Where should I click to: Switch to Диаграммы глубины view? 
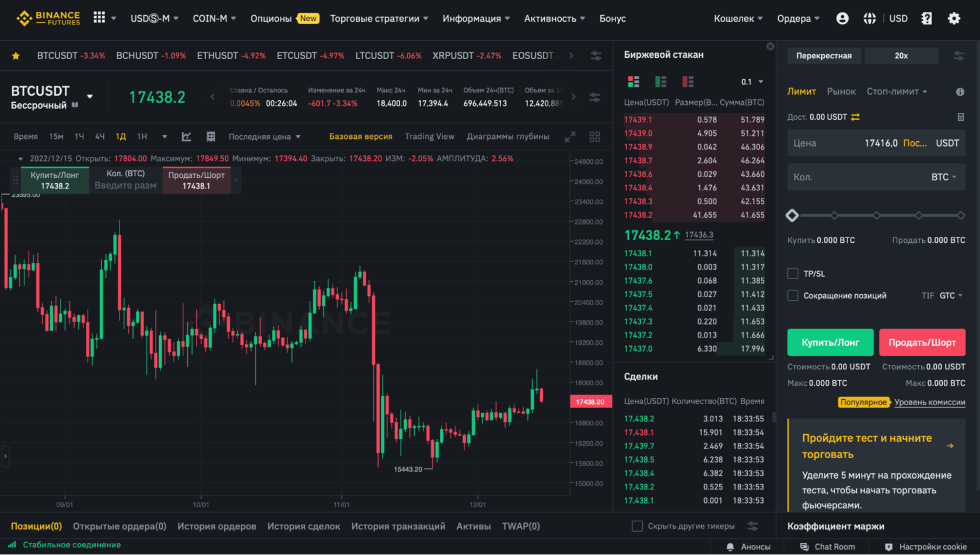[508, 137]
